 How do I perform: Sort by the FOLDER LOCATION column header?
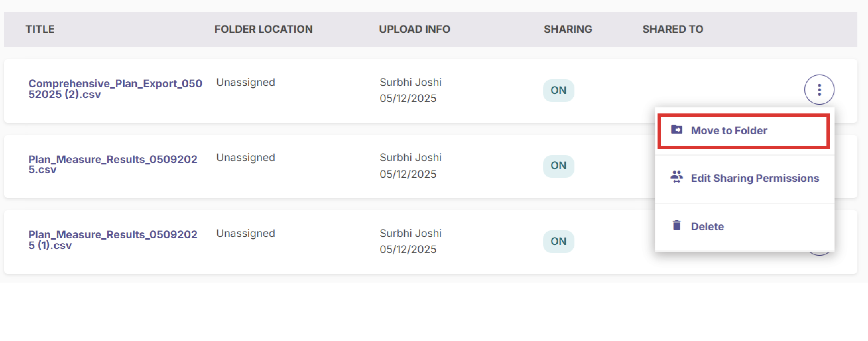coord(263,29)
